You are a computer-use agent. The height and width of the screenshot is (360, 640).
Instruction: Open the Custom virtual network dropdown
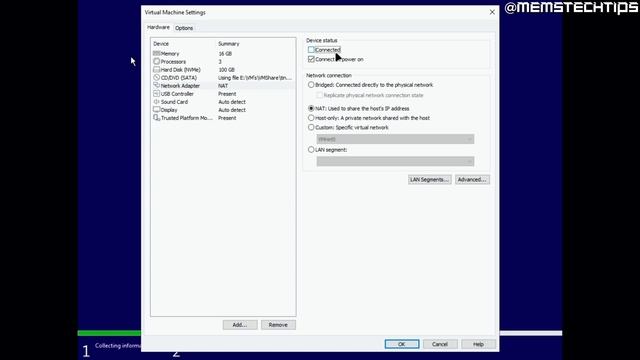point(395,139)
